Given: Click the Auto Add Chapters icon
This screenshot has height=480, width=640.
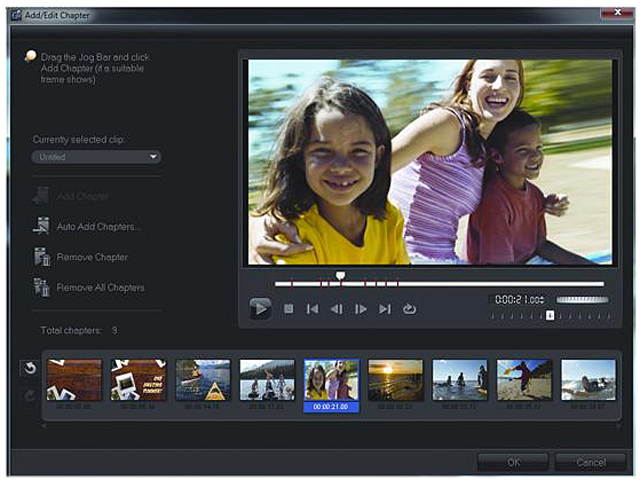Looking at the screenshot, I should [42, 227].
